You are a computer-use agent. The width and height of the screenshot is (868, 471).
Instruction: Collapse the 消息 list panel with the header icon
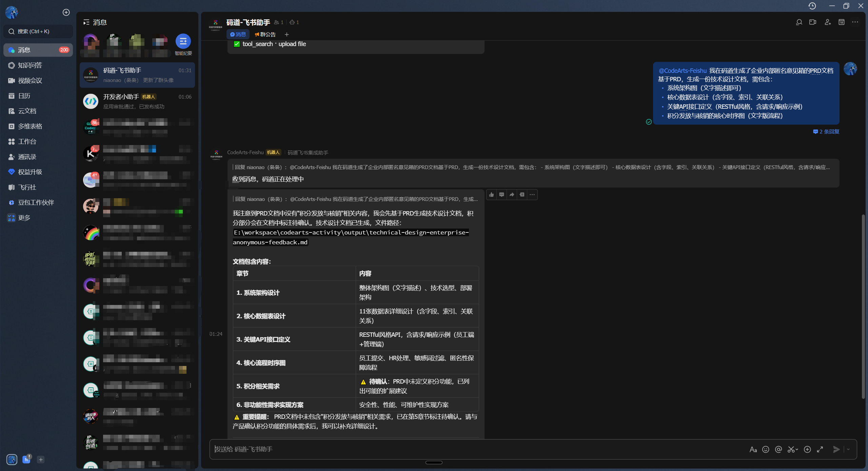coord(86,22)
